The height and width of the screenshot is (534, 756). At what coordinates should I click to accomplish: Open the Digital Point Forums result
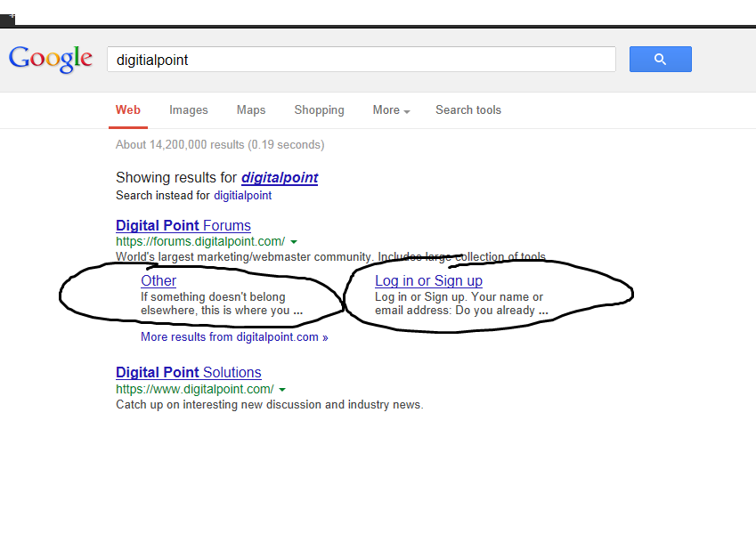[183, 225]
